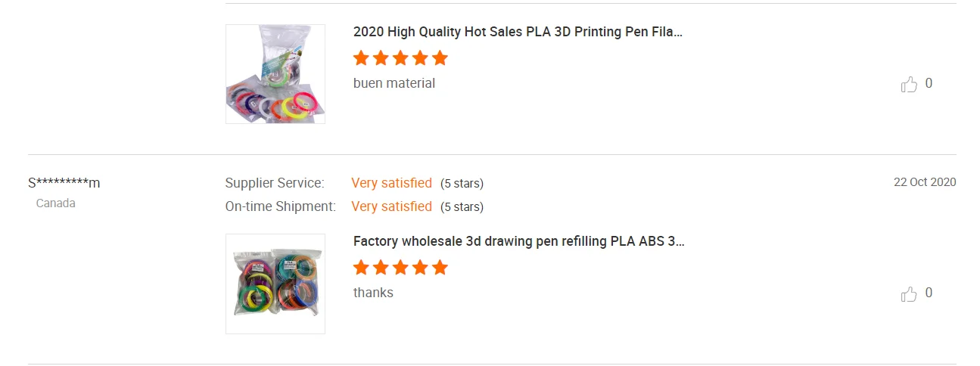Select middle star above "buen material" comment
The height and width of the screenshot is (366, 980).
400,58
